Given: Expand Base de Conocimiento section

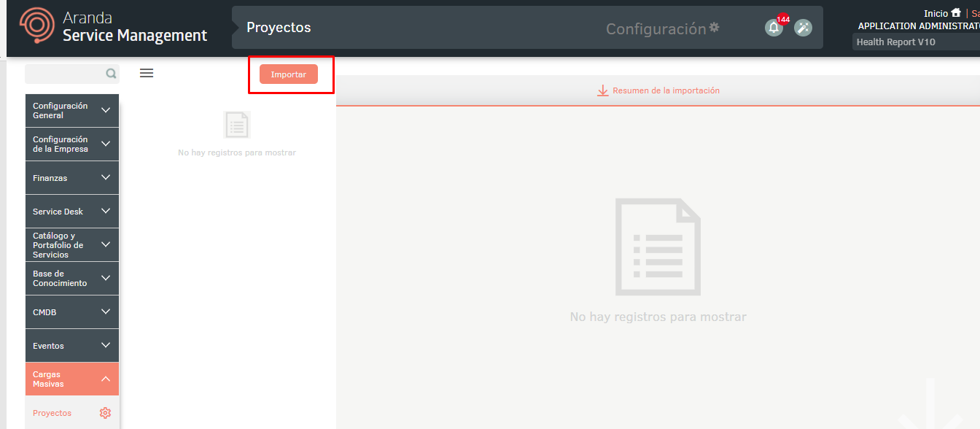Looking at the screenshot, I should (x=72, y=279).
